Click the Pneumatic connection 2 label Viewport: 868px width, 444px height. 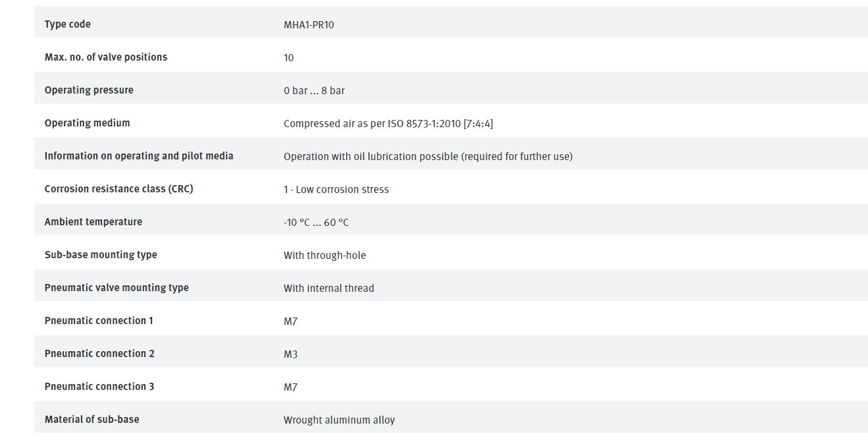(x=99, y=354)
